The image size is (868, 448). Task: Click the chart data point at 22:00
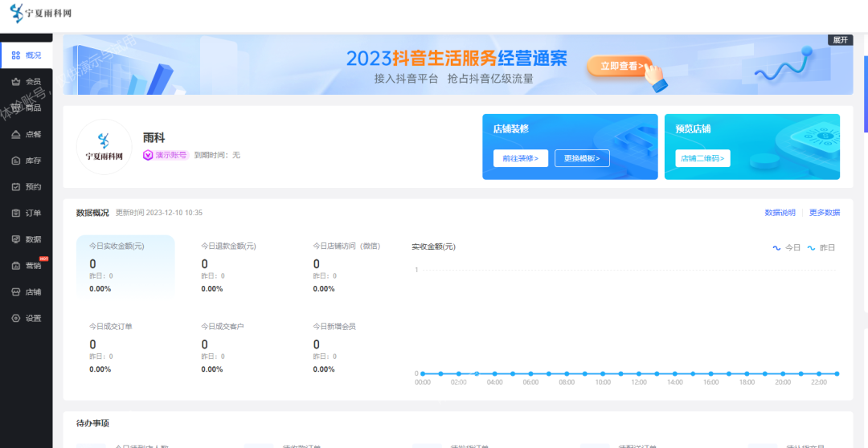pos(819,374)
